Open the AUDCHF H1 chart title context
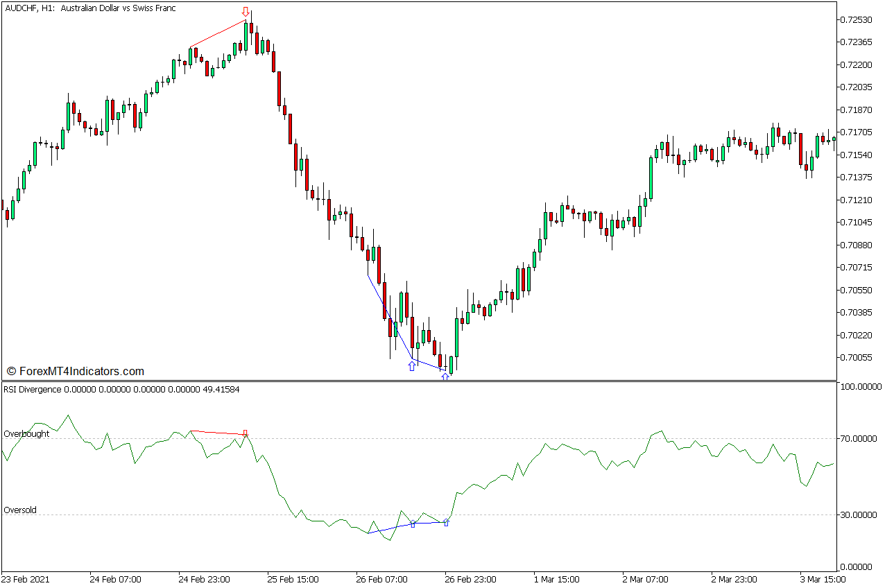The image size is (885, 588). (90, 8)
